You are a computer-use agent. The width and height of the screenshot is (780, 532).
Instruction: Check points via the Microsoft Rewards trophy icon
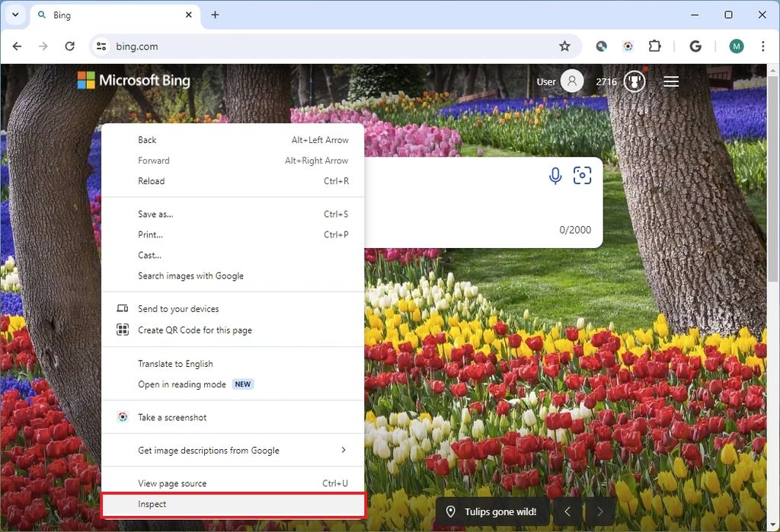(x=635, y=81)
